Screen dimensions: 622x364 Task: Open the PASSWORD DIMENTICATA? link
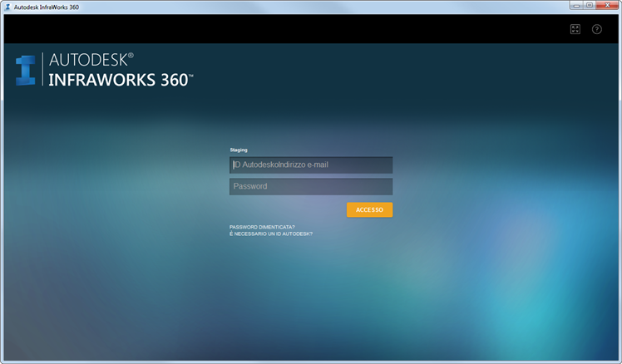[x=262, y=227]
